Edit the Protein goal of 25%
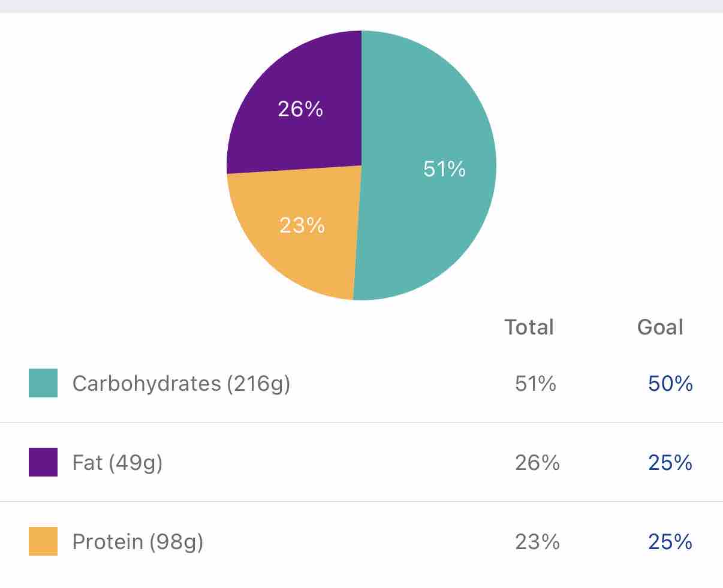723x588 pixels. [x=670, y=542]
